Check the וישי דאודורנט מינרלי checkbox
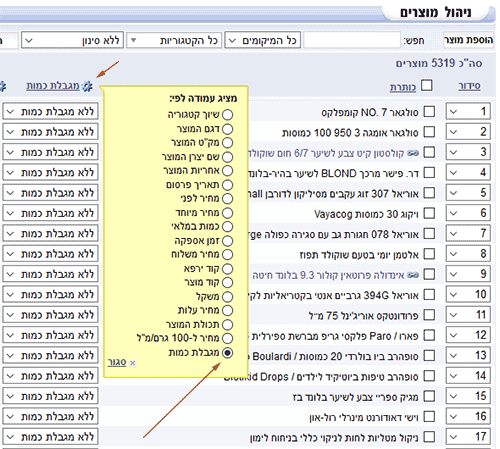This screenshot has height=449, width=500. (429, 417)
